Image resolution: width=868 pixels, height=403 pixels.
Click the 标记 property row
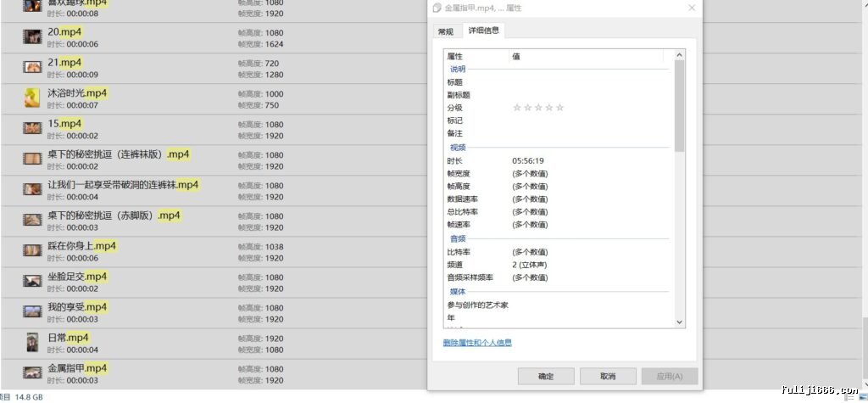pyautogui.click(x=557, y=120)
